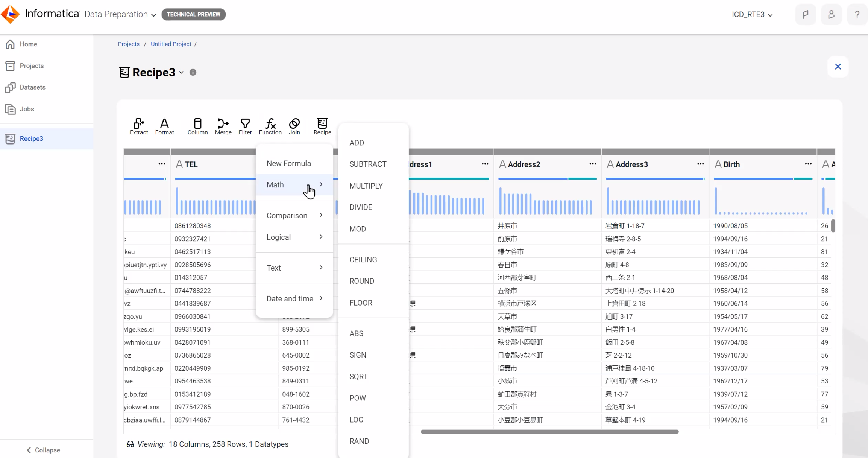Click the info icon beside Recipe3

(193, 72)
